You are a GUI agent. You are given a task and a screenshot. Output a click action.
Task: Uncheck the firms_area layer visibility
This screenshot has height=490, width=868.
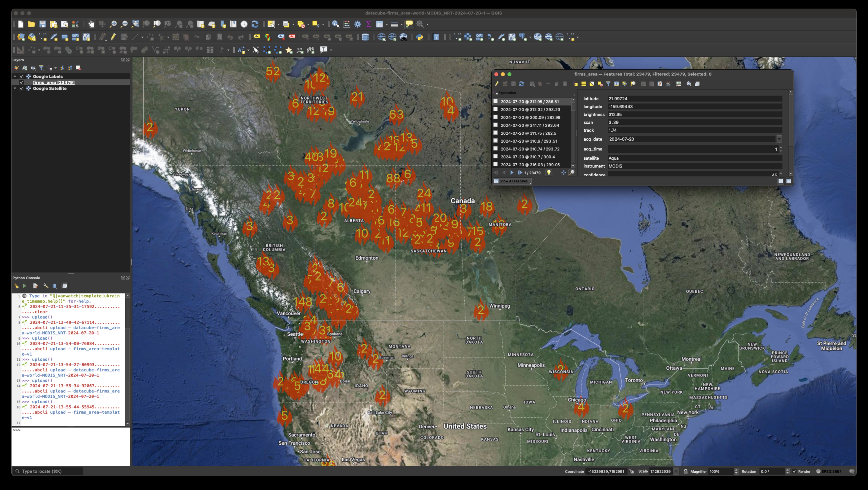[22, 83]
